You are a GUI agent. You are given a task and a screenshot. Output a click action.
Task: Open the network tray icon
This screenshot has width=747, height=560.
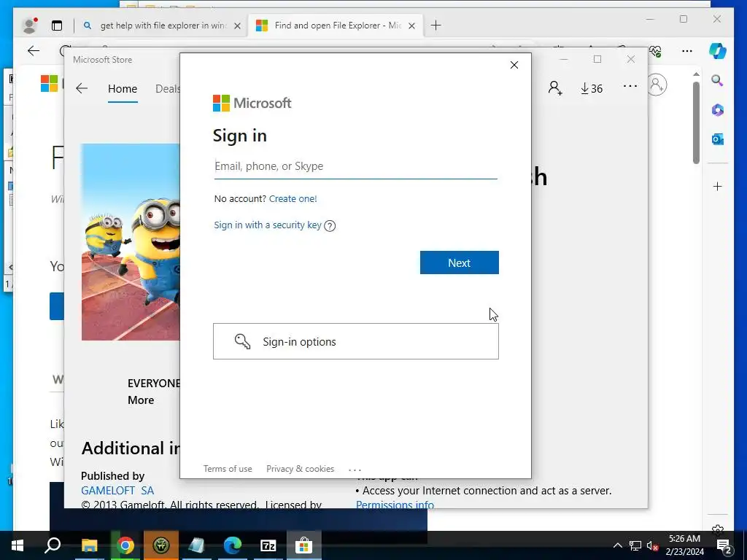point(635,545)
